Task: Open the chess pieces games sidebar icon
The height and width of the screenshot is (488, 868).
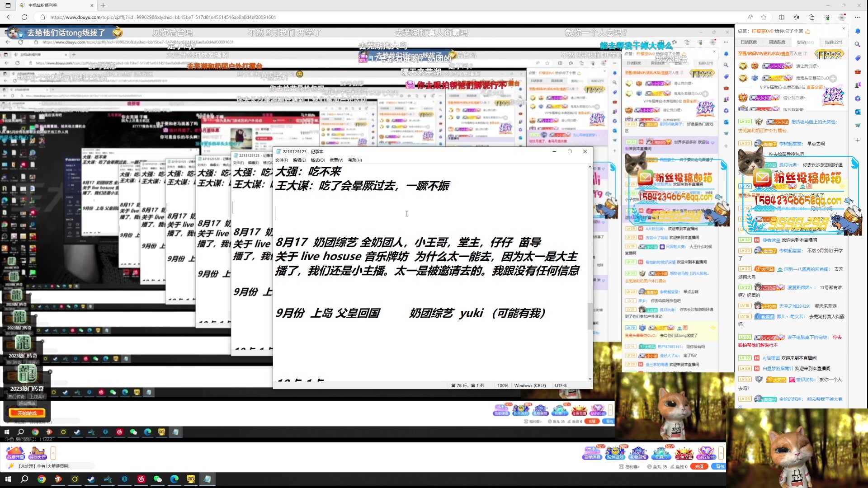Action: [858, 85]
